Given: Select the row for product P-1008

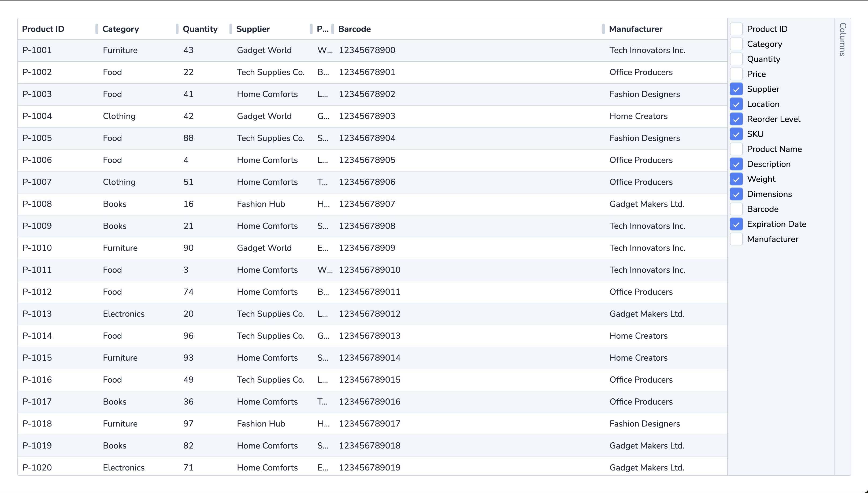Looking at the screenshot, I should (37, 204).
